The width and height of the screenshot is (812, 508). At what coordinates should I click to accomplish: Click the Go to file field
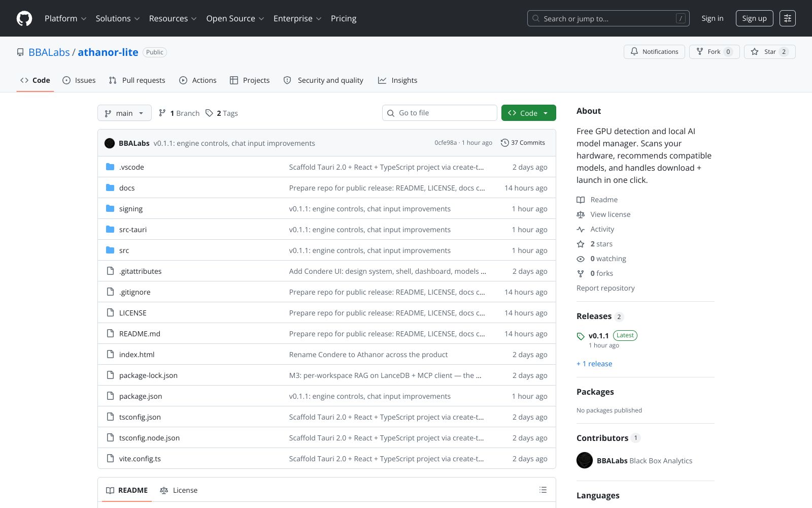coord(439,113)
